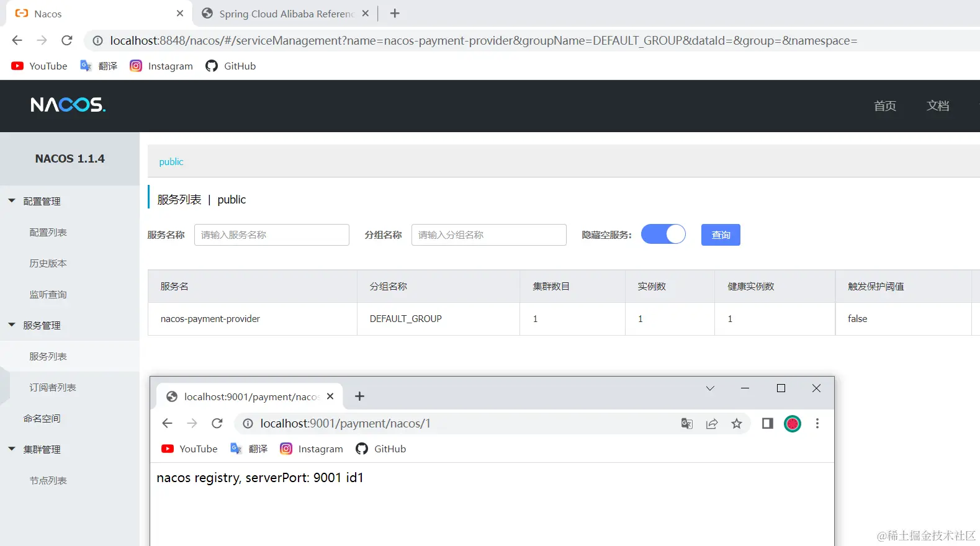
Task: Click forward arrow in localhost:9001 window
Action: pos(192,423)
